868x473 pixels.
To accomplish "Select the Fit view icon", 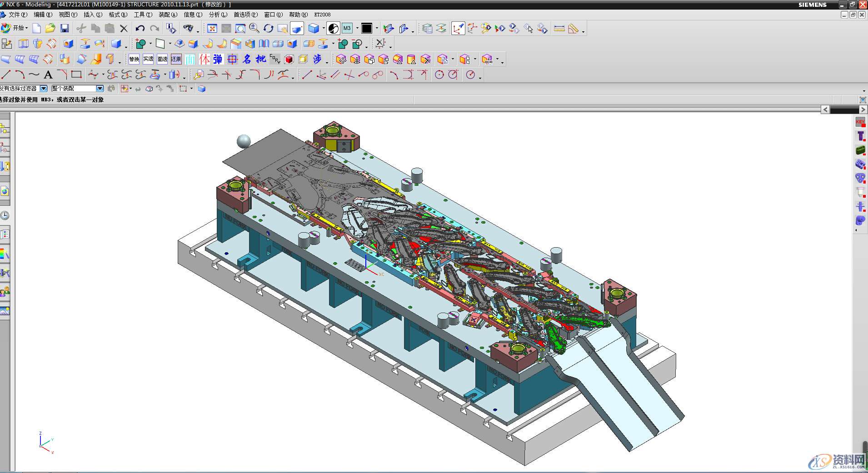I will tap(212, 29).
